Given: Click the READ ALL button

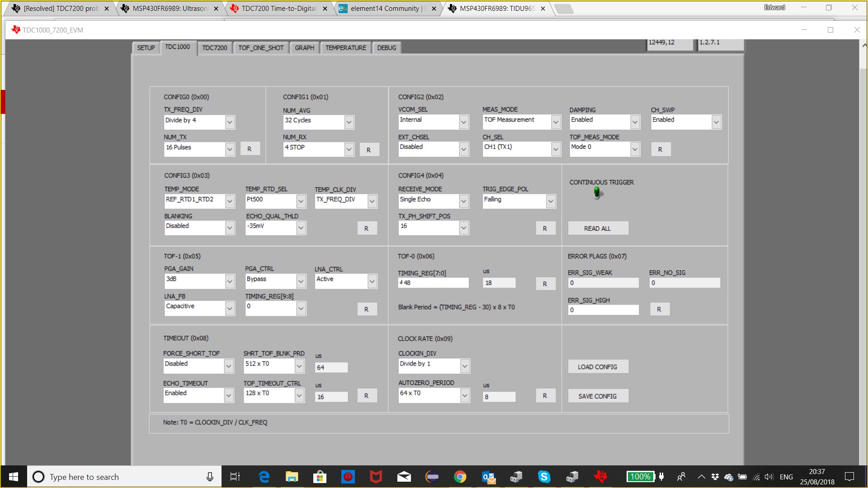Looking at the screenshot, I should tap(598, 228).
